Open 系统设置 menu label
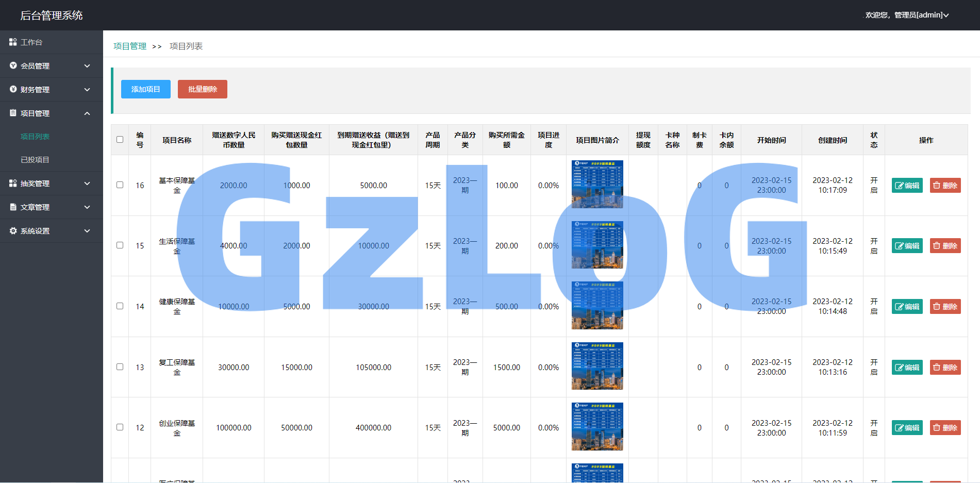The width and height of the screenshot is (980, 483). click(x=35, y=231)
